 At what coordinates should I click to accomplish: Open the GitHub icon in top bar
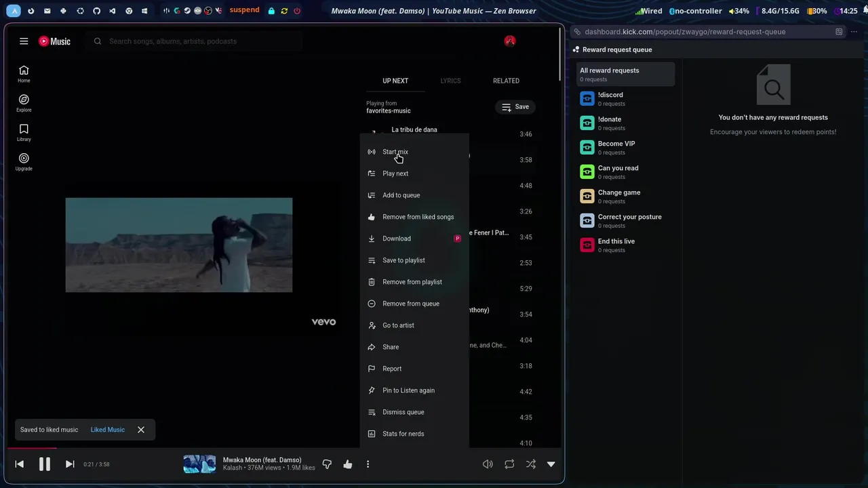click(96, 11)
